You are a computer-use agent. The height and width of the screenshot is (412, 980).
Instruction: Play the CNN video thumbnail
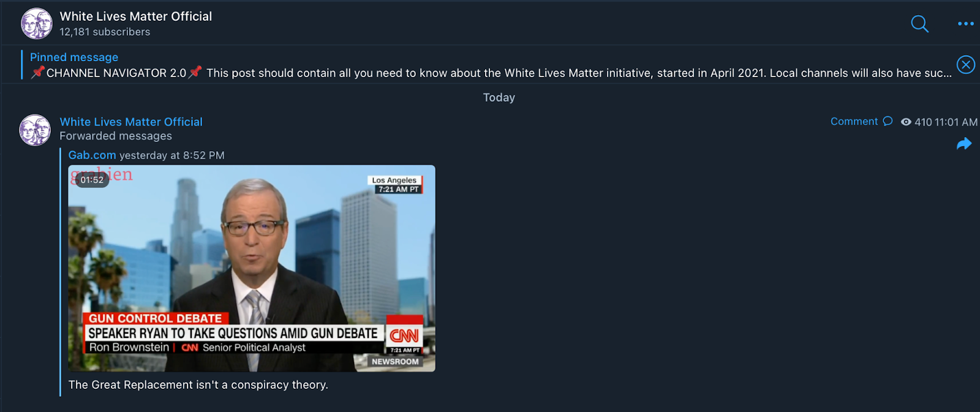[x=252, y=268]
